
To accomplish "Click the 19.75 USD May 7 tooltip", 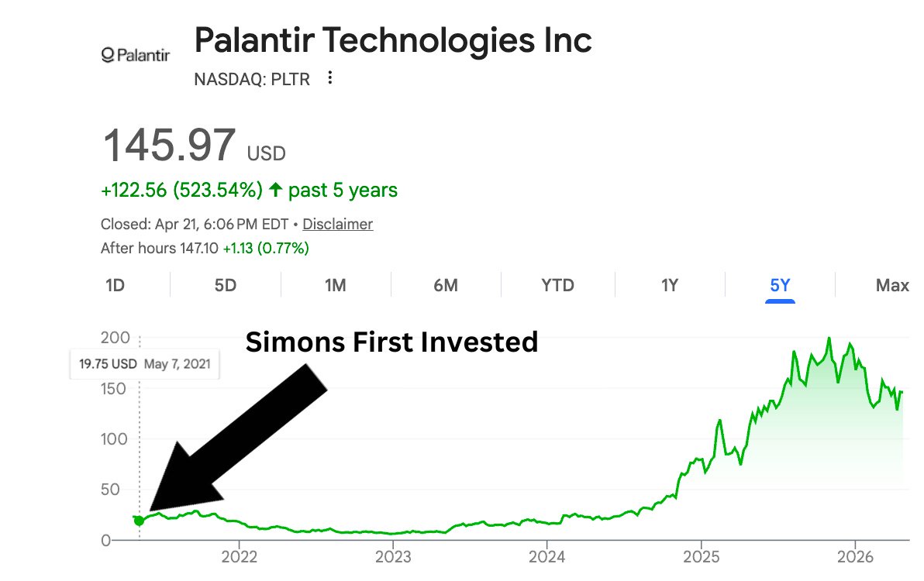I will (x=145, y=363).
